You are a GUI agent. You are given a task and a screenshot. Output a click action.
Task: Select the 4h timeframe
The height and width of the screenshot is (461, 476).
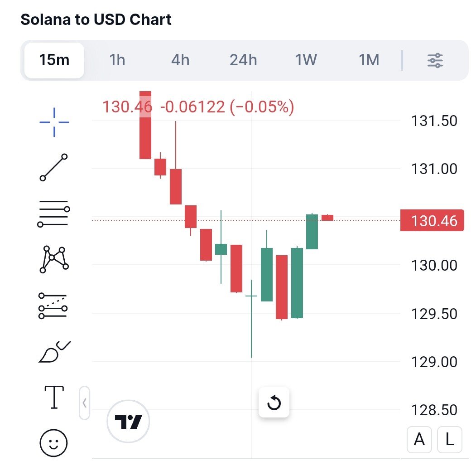180,60
